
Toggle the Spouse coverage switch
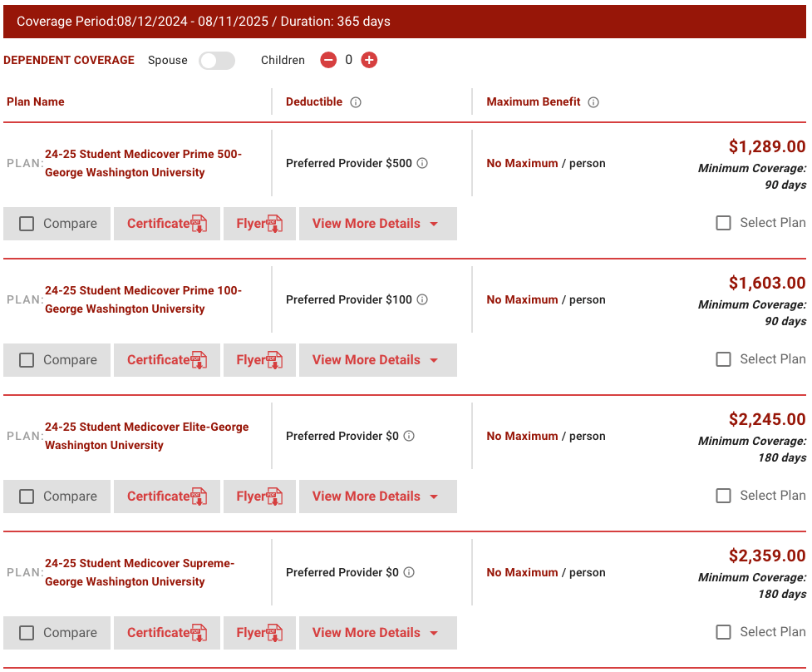(x=217, y=61)
